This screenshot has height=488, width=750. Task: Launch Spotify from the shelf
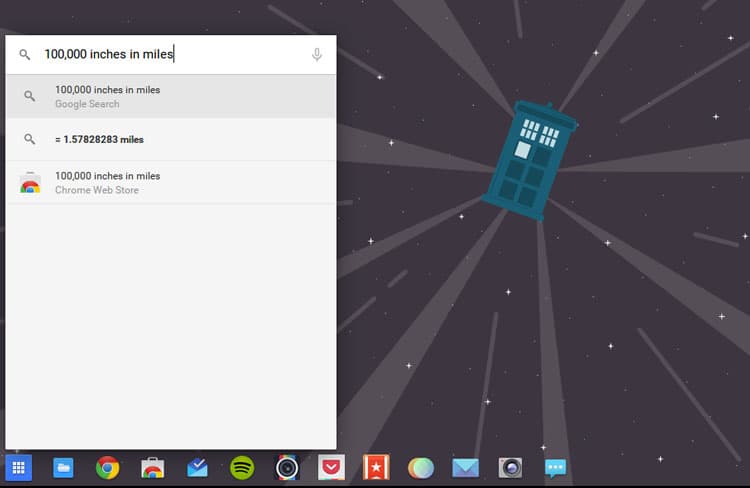pyautogui.click(x=242, y=467)
